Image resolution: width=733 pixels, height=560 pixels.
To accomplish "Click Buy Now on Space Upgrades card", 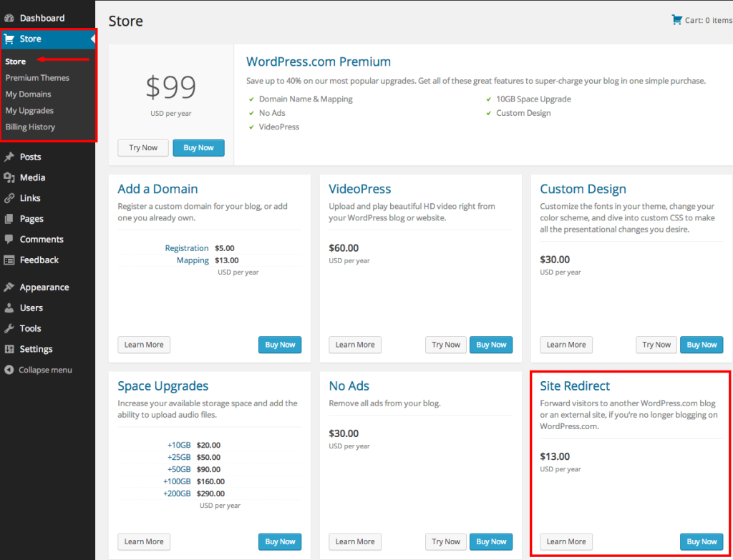I will [x=280, y=542].
